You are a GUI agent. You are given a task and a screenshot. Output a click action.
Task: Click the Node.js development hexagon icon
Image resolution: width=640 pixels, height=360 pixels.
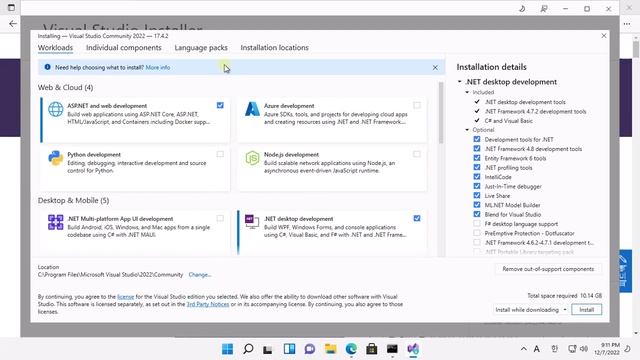252,158
